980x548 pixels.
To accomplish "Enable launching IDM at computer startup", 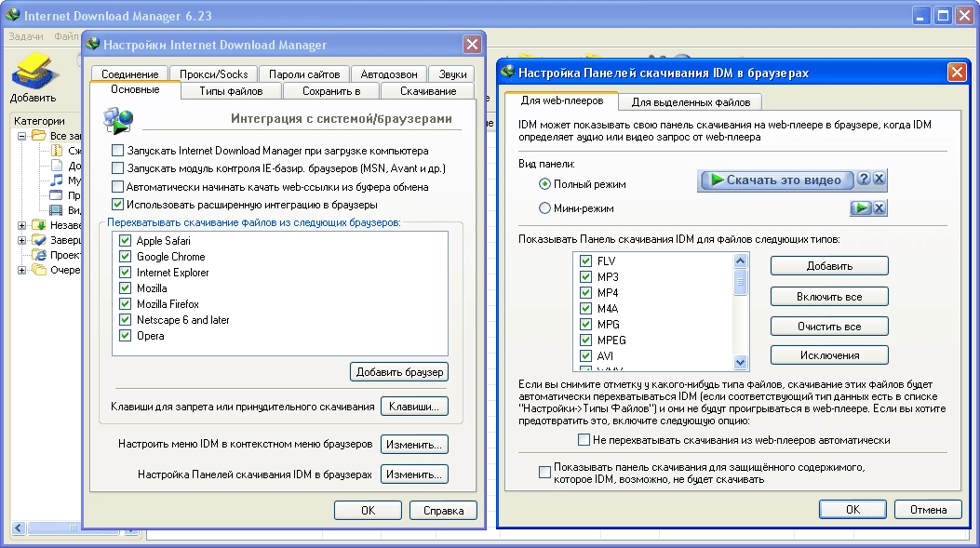I will click(x=117, y=150).
